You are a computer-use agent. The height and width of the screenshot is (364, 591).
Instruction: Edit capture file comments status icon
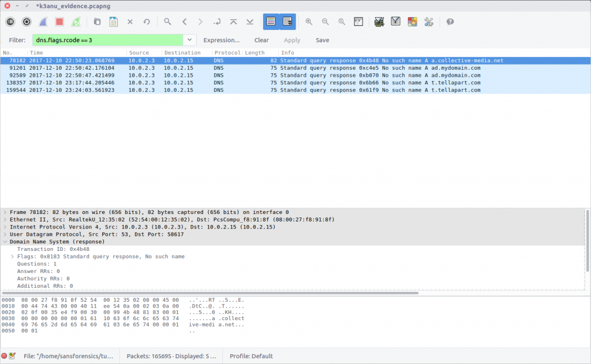[12, 356]
